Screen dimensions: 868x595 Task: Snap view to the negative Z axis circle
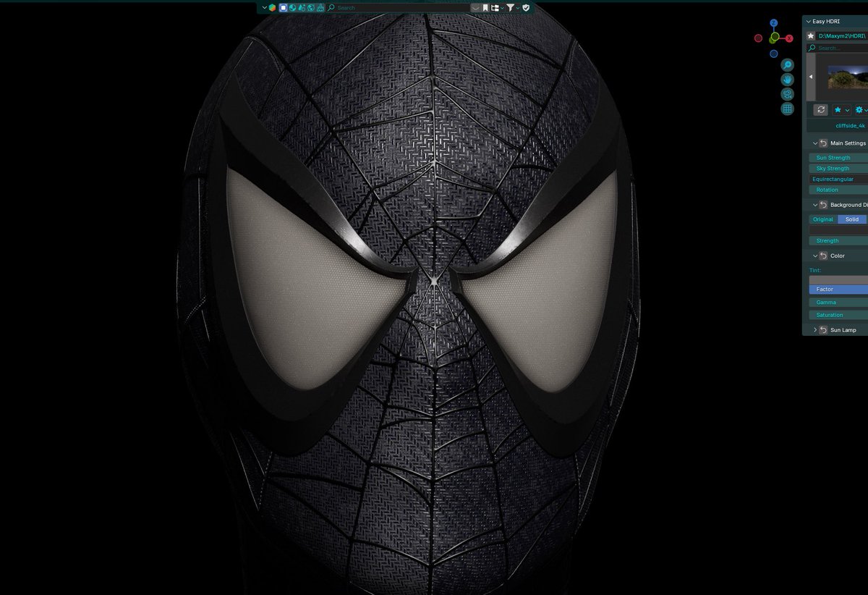pyautogui.click(x=774, y=54)
